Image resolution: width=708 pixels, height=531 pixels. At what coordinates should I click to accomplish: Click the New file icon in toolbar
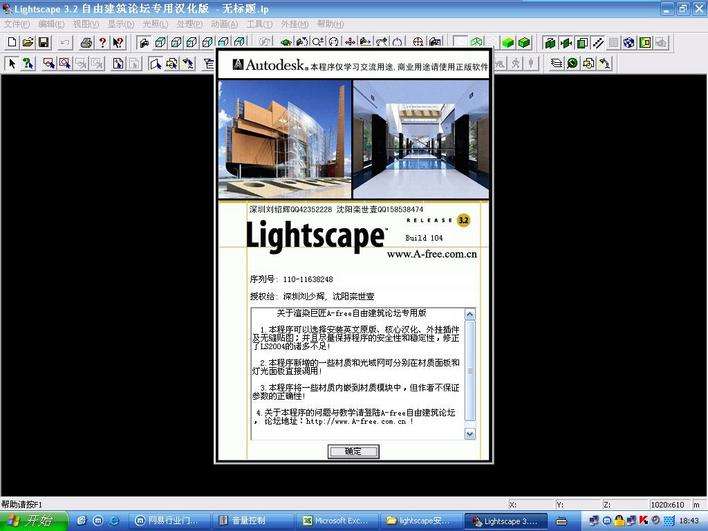12,42
